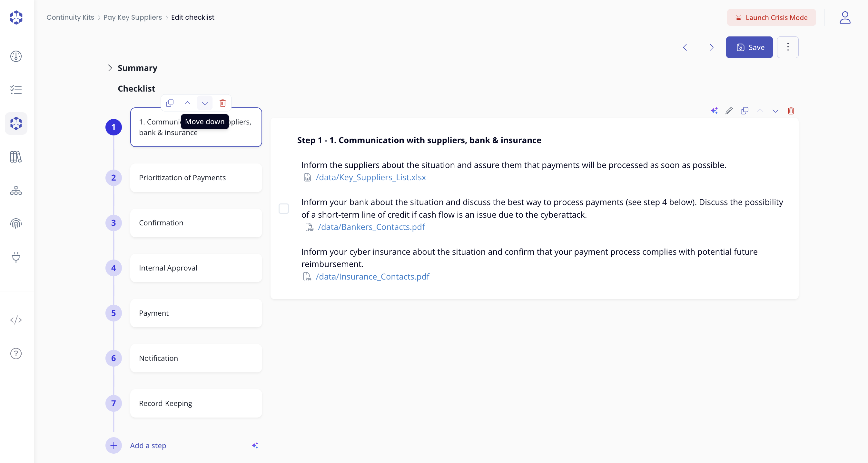Move step 1 down with chevron

point(205,103)
